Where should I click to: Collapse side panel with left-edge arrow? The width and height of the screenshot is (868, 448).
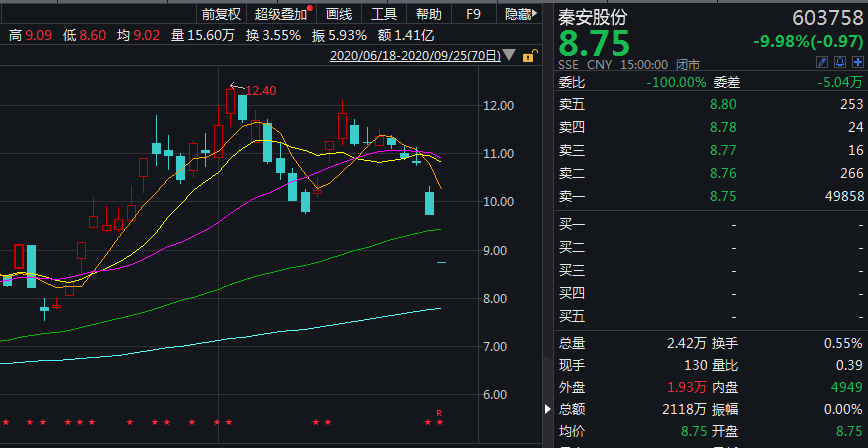coord(548,409)
